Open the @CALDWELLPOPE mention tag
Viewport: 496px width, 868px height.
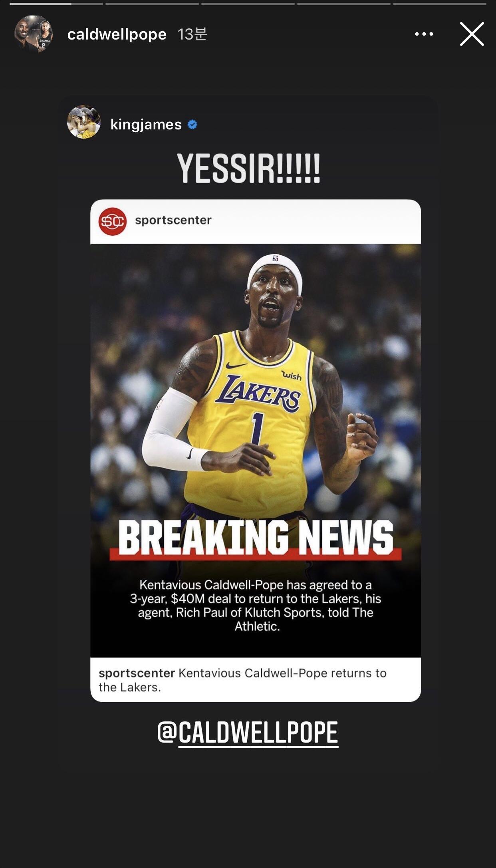[x=248, y=732]
